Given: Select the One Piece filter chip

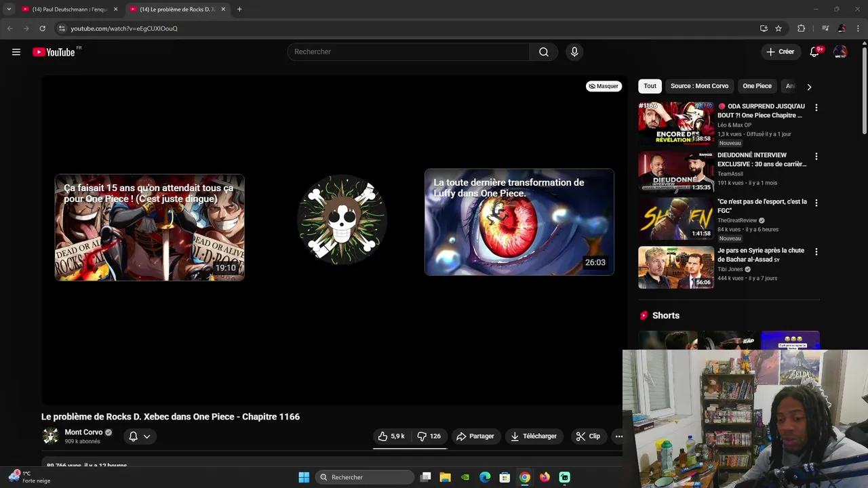Looking at the screenshot, I should click(x=757, y=86).
